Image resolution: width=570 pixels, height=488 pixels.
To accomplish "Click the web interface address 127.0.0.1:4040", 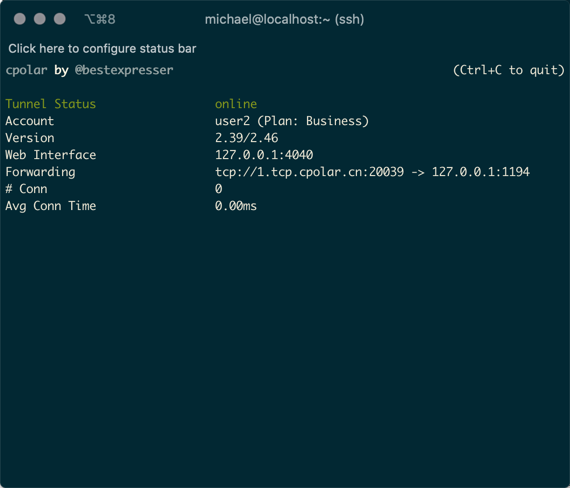I will tap(264, 155).
